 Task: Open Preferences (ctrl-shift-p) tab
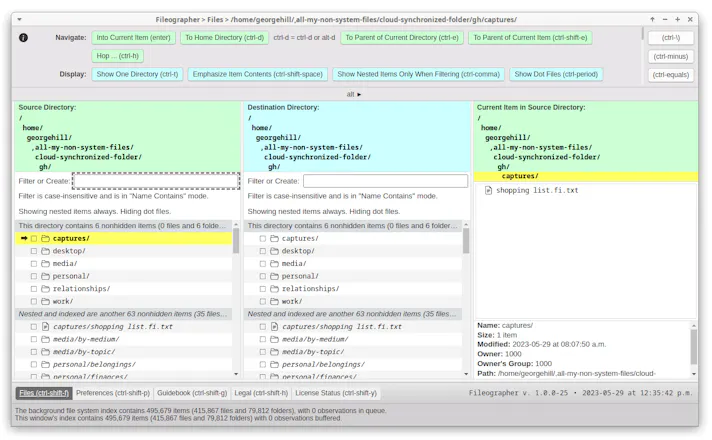pyautogui.click(x=113, y=393)
